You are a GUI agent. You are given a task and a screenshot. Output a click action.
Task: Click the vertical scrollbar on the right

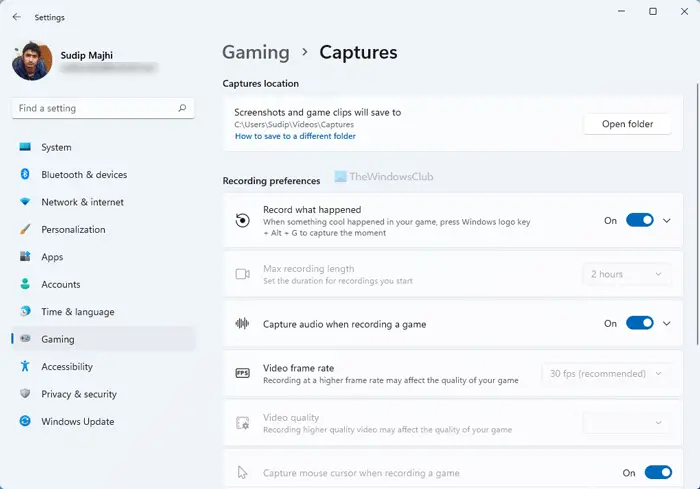pos(697,214)
